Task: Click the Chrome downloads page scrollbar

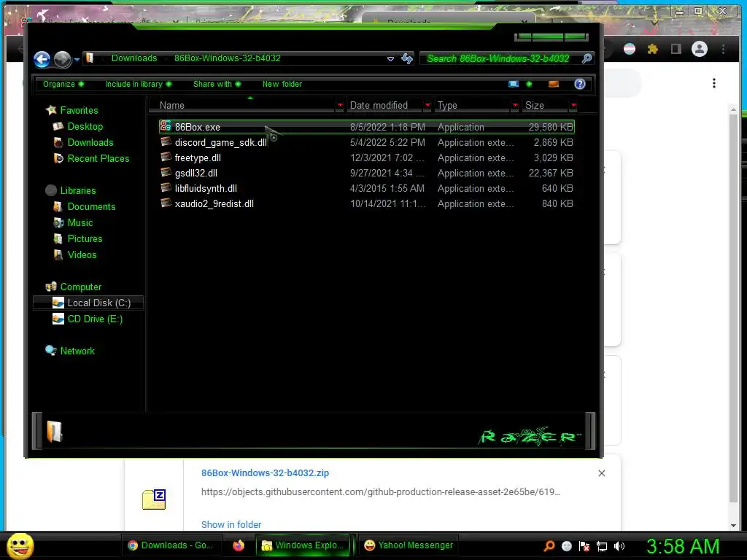Action: 733,307
